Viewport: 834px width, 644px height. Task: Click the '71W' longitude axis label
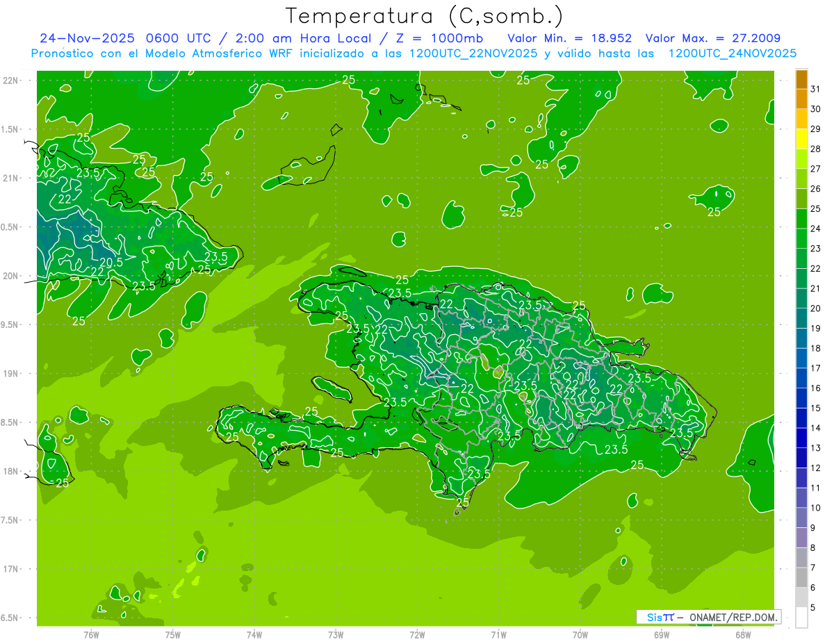pyautogui.click(x=498, y=635)
